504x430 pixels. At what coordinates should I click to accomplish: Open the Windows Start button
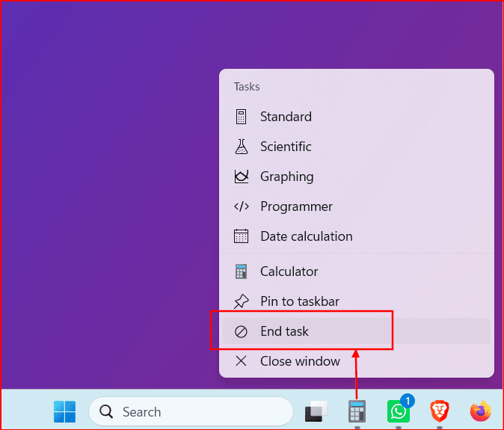64,412
